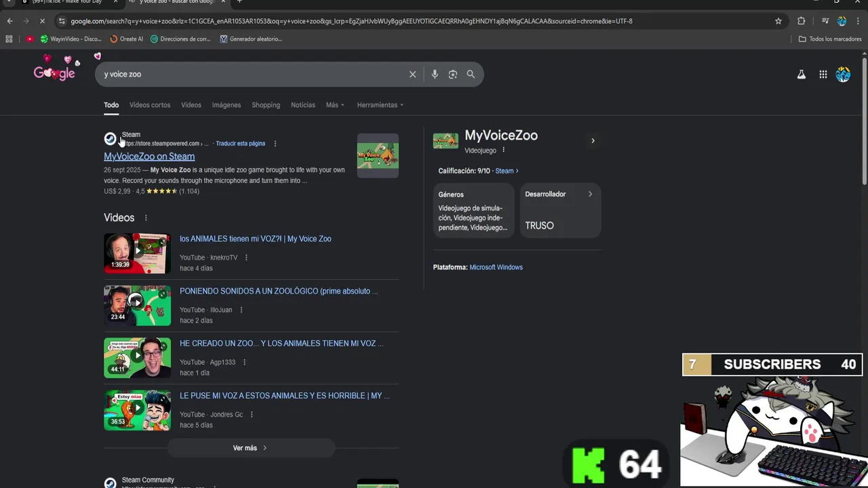Open media control icon in Chrome toolbar
This screenshot has width=868, height=488.
click(825, 21)
